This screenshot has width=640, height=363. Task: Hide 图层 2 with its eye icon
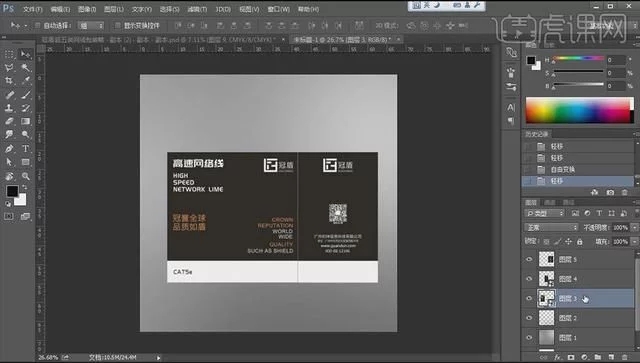click(529, 318)
